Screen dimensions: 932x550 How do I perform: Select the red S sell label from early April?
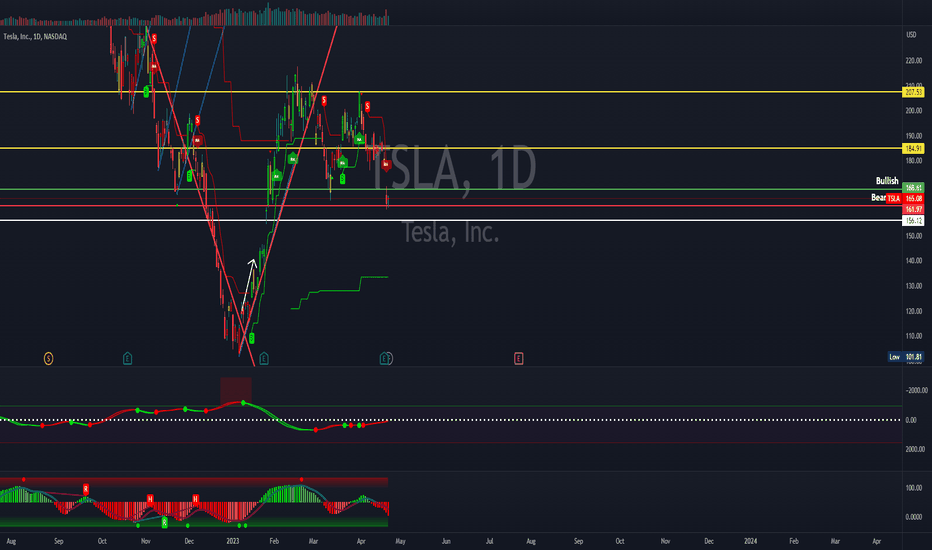pos(367,107)
